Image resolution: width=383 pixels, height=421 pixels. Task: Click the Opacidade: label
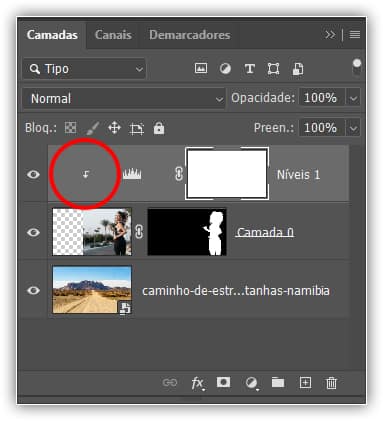click(x=263, y=98)
